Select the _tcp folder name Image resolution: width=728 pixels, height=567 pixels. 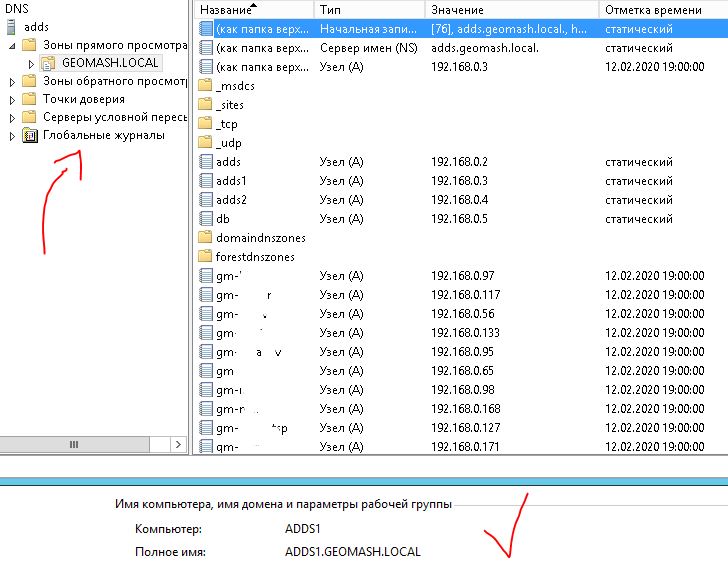pyautogui.click(x=227, y=124)
